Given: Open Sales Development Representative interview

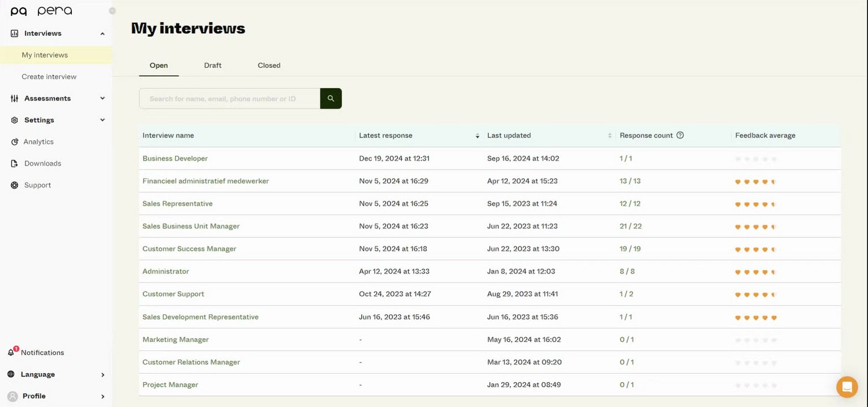Looking at the screenshot, I should click(201, 317).
